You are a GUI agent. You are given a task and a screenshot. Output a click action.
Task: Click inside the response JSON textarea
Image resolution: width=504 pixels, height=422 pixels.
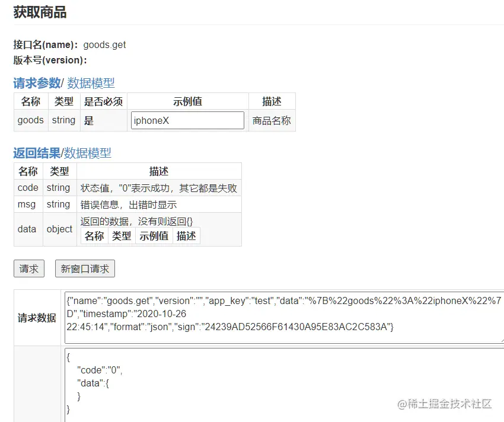284,385
